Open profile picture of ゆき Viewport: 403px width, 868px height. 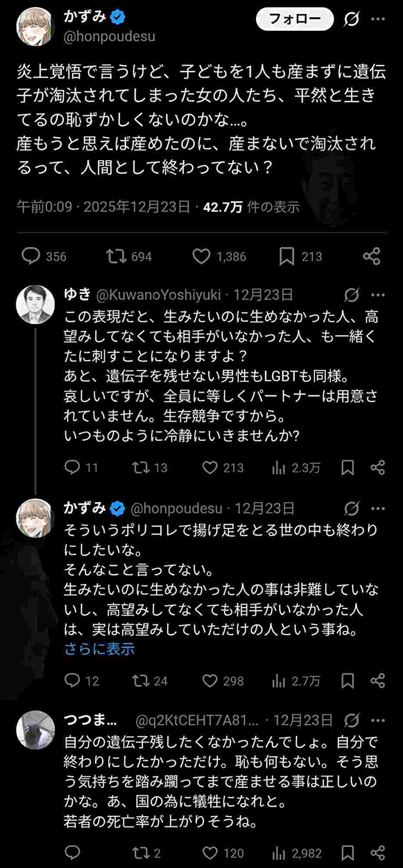(x=35, y=304)
